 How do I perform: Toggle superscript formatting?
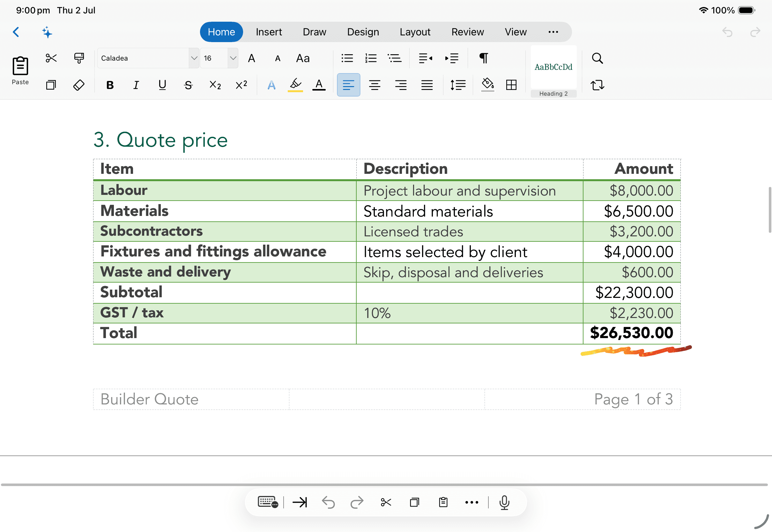[x=241, y=85]
